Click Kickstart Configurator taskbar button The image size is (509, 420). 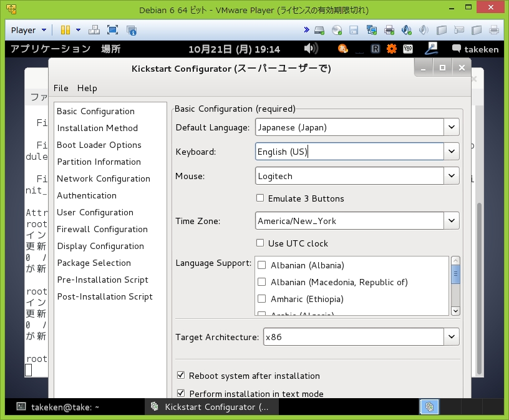[x=211, y=407]
